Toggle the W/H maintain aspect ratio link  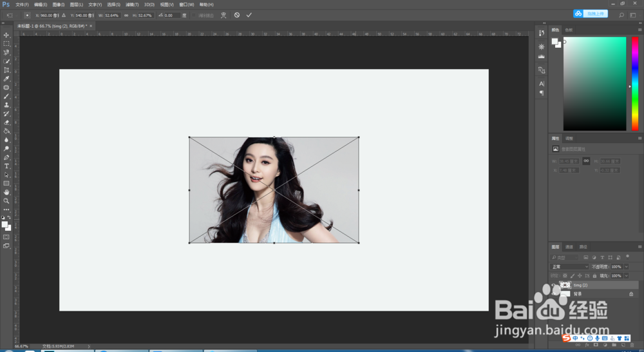coord(126,15)
